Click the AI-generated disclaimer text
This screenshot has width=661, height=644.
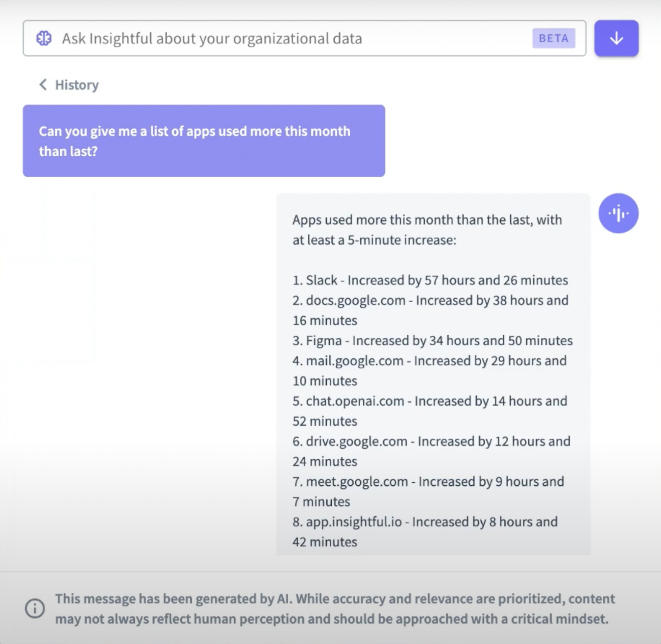tap(335, 608)
